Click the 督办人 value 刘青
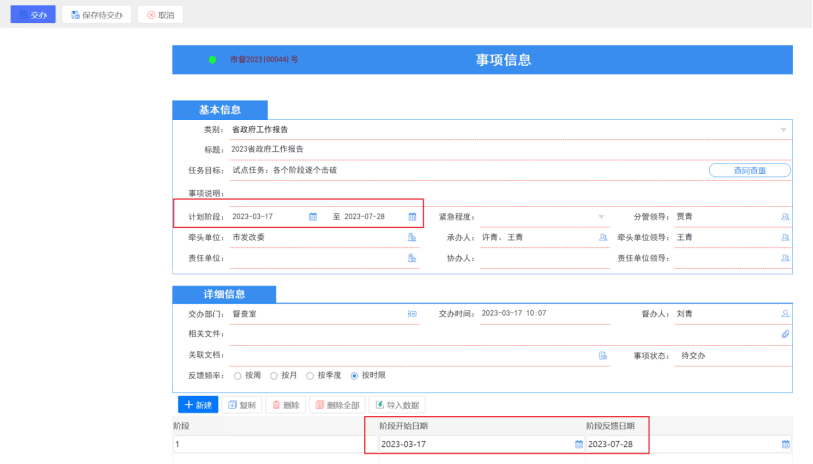The height and width of the screenshot is (464, 813). [684, 314]
